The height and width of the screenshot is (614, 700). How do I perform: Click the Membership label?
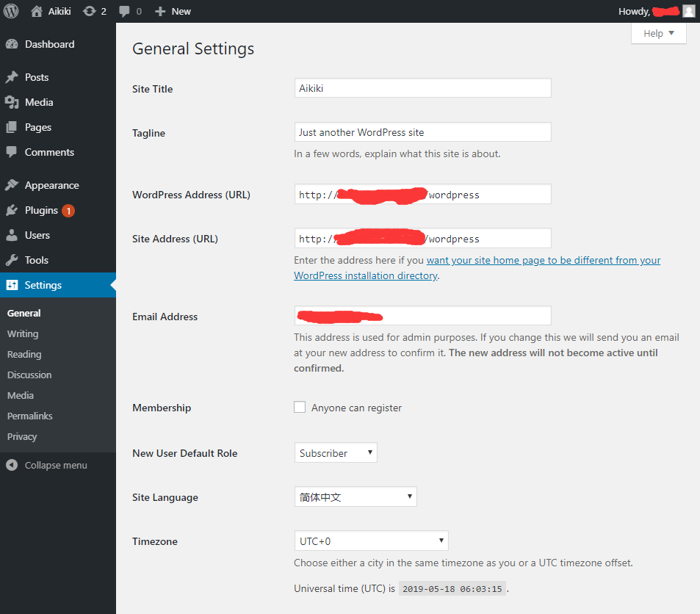[x=162, y=408]
